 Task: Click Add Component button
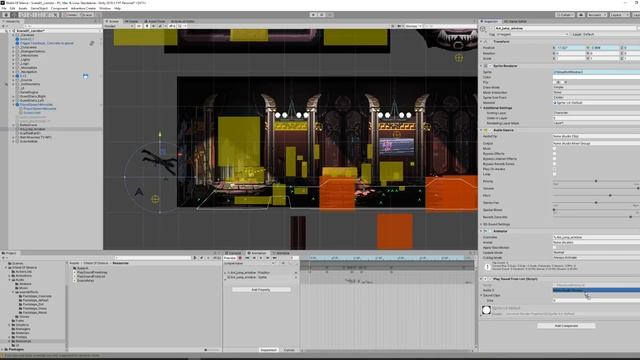[566, 326]
